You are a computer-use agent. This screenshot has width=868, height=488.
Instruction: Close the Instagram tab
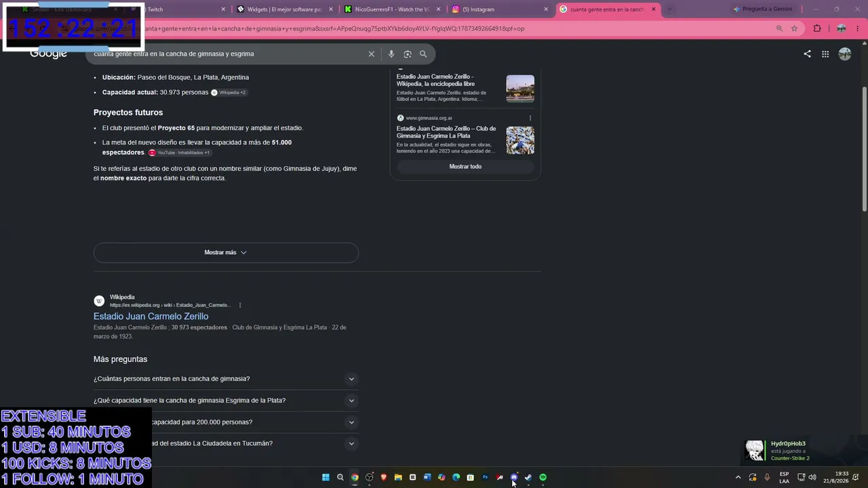click(x=546, y=9)
